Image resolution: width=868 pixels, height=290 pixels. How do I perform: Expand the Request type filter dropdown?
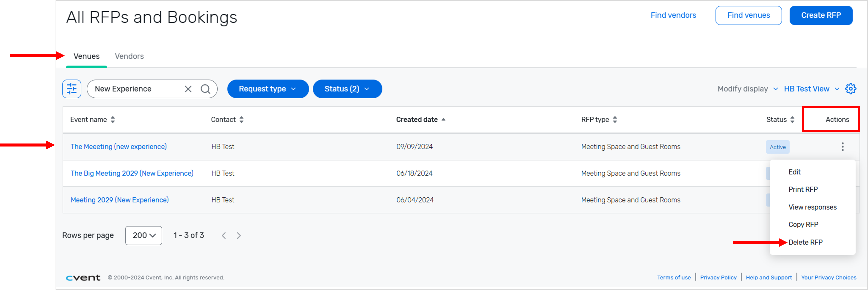tap(267, 89)
